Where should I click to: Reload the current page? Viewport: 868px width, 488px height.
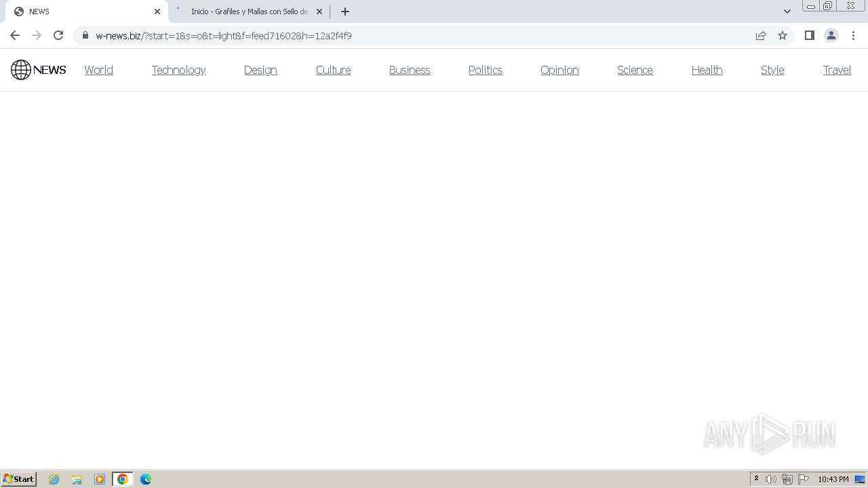[58, 35]
